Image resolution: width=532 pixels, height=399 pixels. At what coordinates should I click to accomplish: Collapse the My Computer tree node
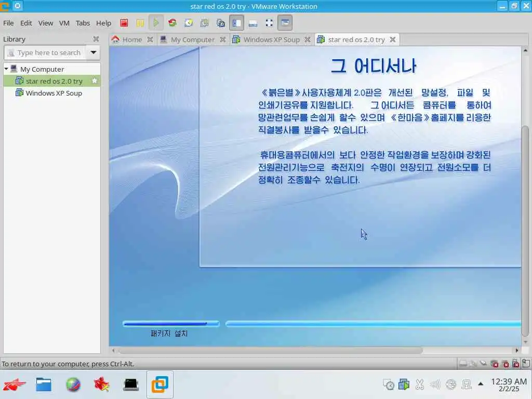[6, 69]
